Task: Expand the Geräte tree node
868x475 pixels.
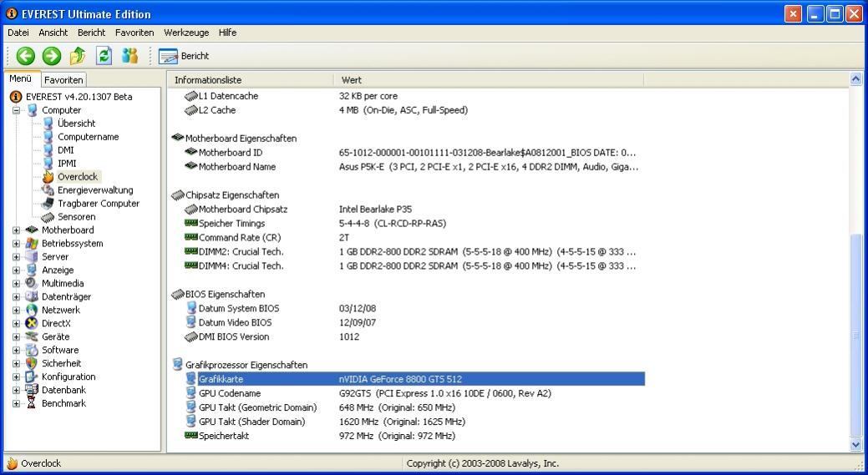Action: [x=16, y=336]
